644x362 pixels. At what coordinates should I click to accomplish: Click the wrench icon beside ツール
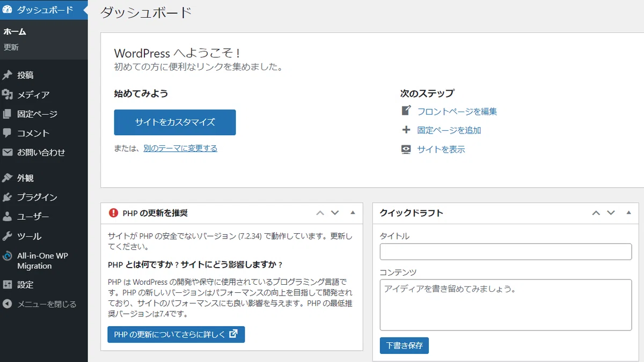8,236
